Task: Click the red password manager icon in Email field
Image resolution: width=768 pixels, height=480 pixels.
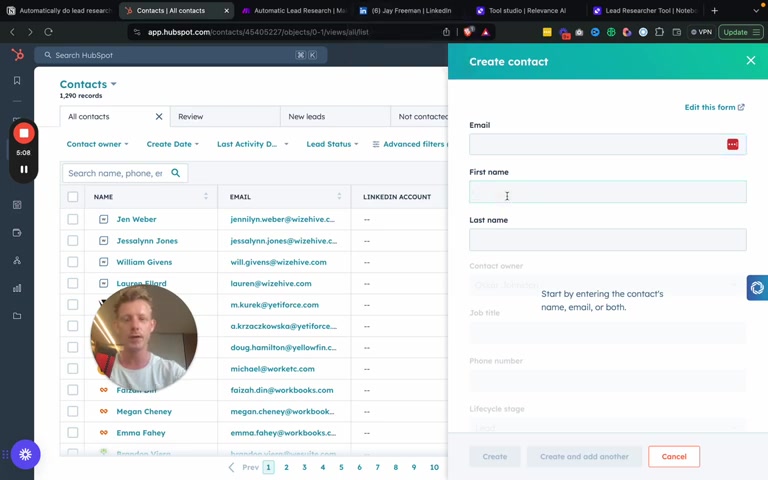Action: click(732, 144)
